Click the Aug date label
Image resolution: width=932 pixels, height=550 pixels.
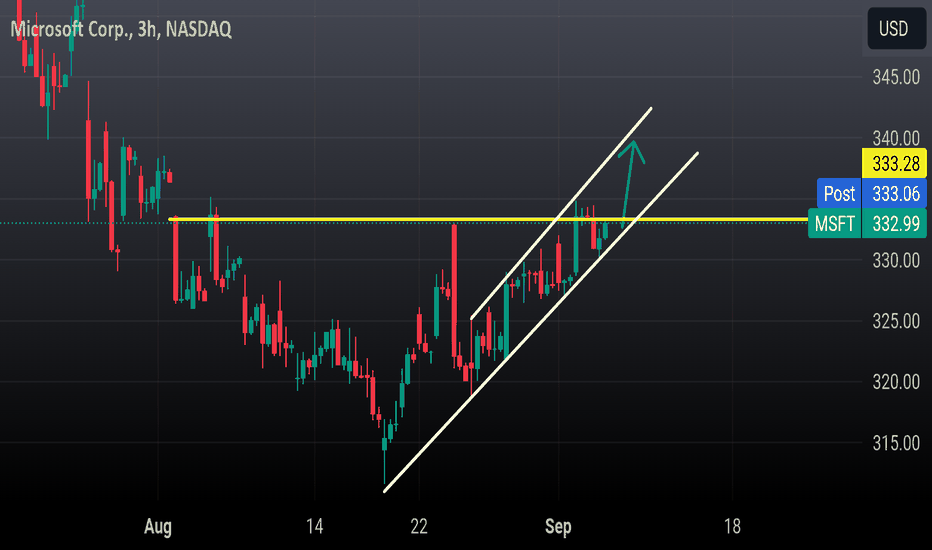point(158,527)
